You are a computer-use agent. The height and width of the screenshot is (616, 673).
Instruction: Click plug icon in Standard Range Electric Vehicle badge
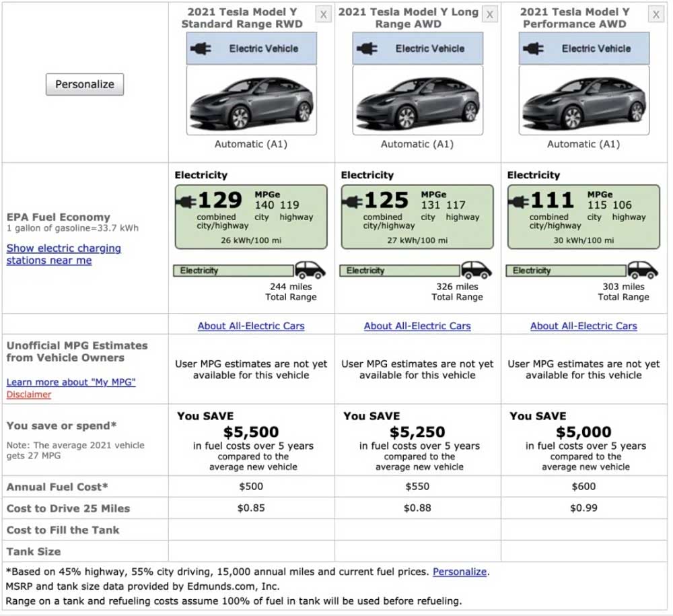(202, 48)
